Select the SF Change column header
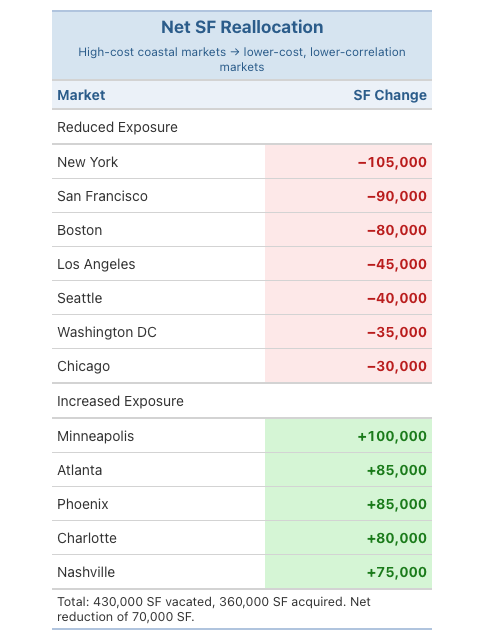This screenshot has height=640, width=484. [x=390, y=95]
